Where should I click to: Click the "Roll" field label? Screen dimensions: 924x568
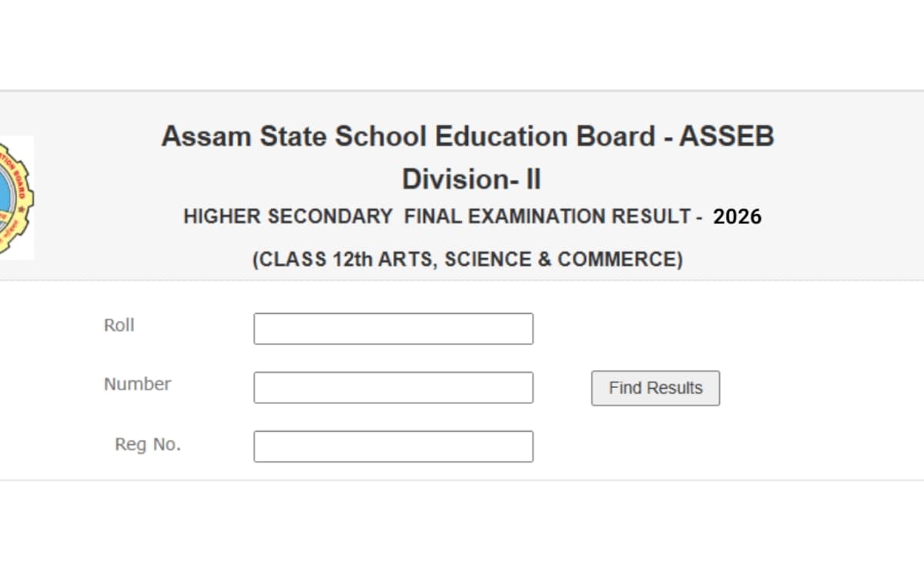click(x=120, y=325)
